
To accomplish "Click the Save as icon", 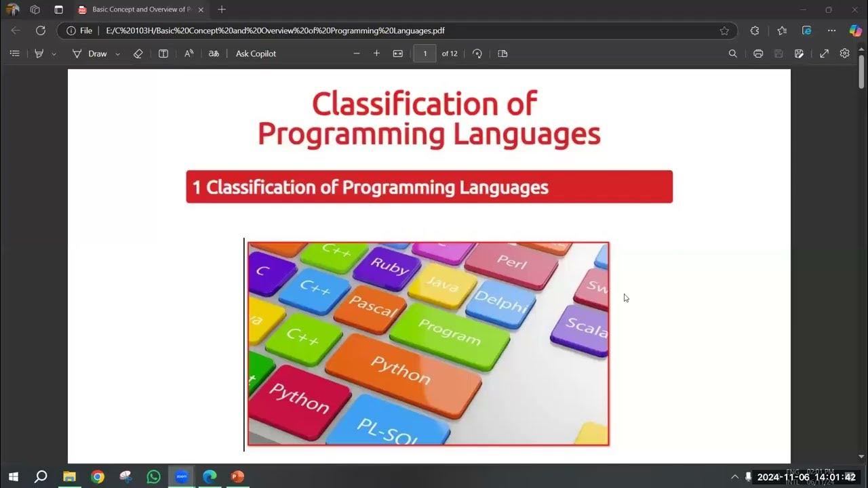I will point(800,54).
